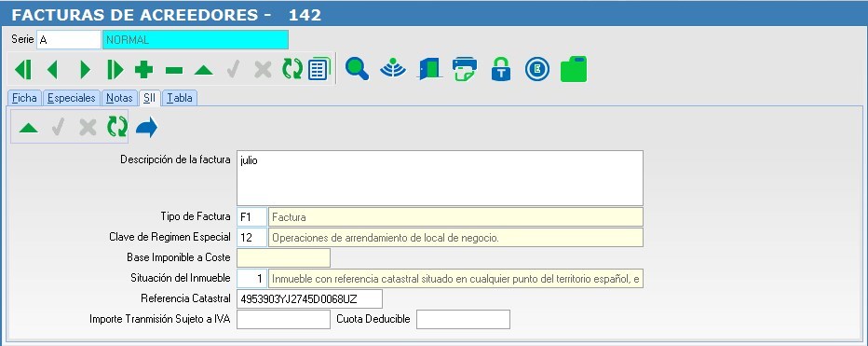This screenshot has width=868, height=346.
Task: Refresh SII data with green arrows icon
Action: 116,127
